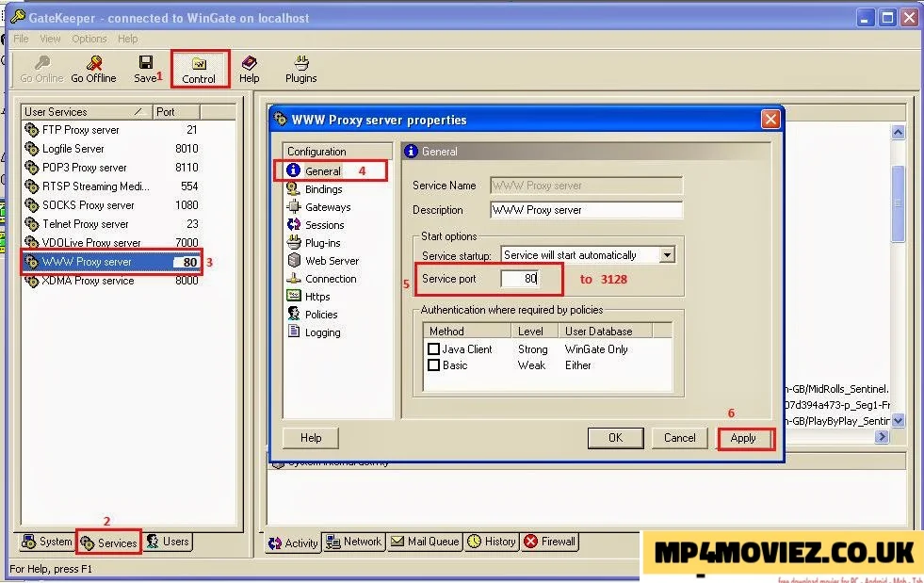Screen dimensions: 924x583
Task: Select Logfile Server service icon
Action: coord(31,149)
